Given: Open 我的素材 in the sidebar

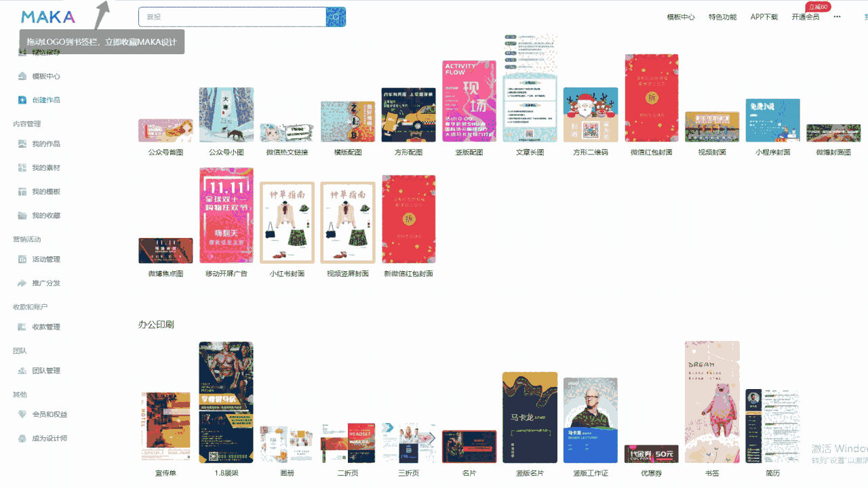Looking at the screenshot, I should pos(46,167).
